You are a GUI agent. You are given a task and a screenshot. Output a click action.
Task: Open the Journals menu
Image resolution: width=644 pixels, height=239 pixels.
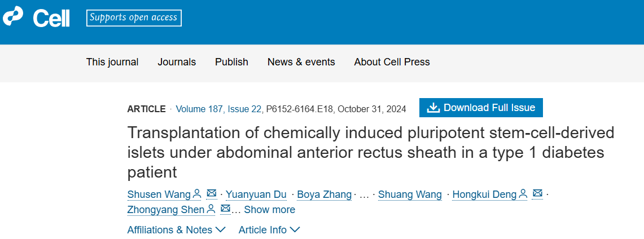coord(177,62)
